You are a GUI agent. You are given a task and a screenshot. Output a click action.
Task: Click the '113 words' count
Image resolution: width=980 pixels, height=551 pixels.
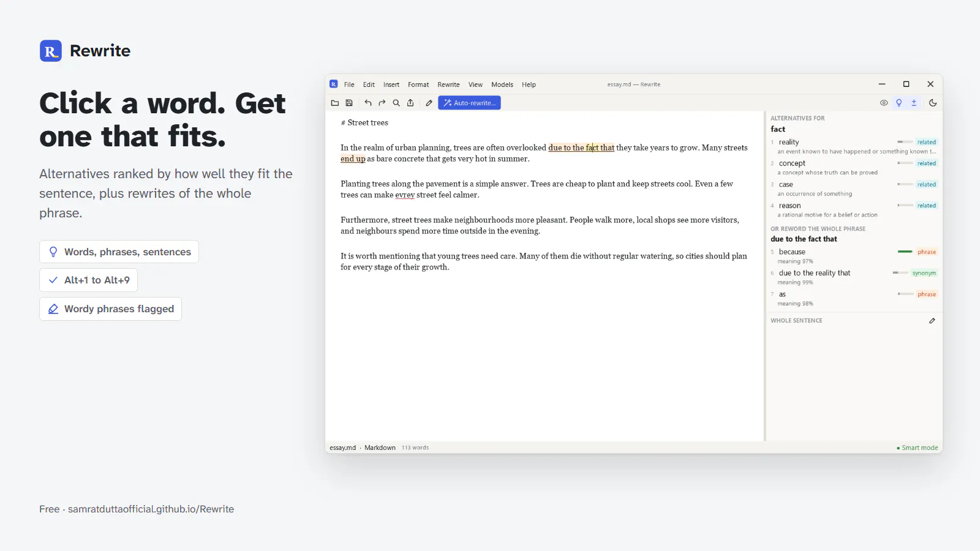point(415,448)
